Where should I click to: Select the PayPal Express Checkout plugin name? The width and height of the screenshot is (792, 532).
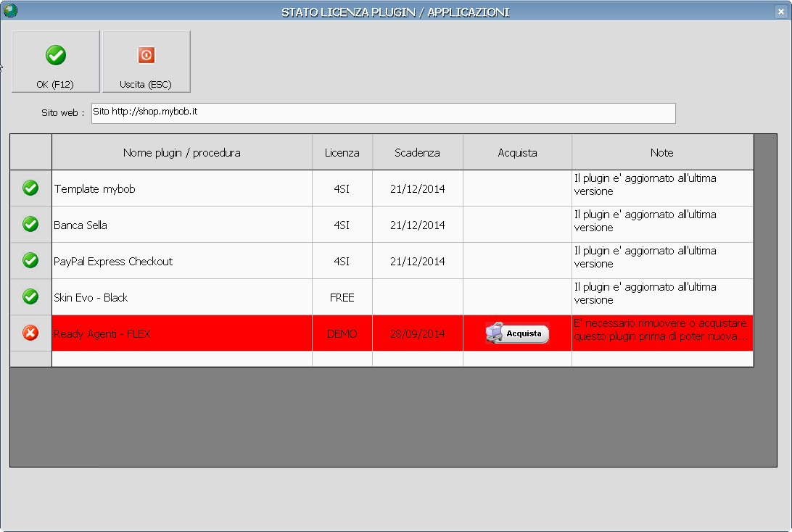(113, 262)
